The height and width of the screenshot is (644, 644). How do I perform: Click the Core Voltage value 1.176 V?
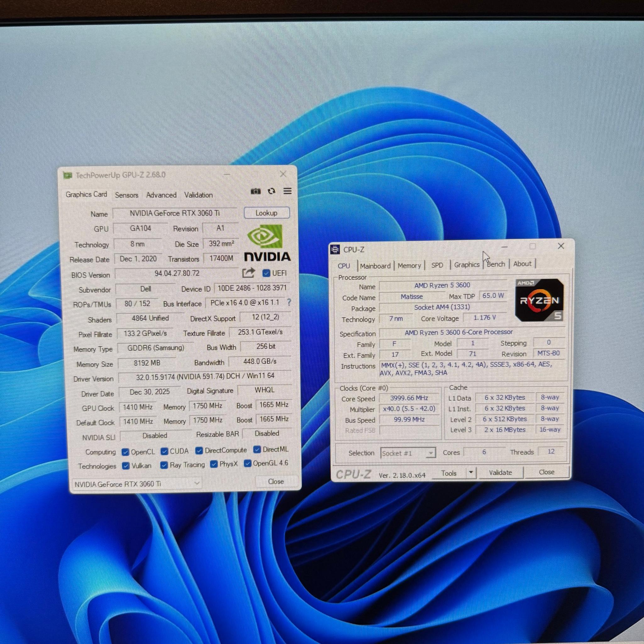[x=485, y=318]
